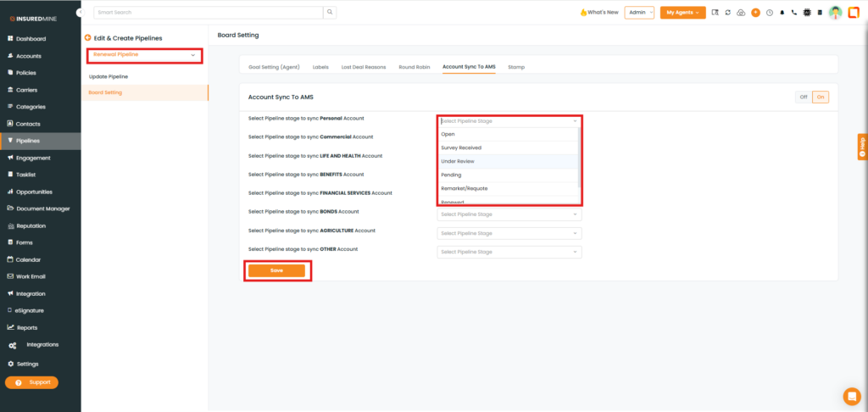The height and width of the screenshot is (412, 868).
Task: Switch Account Sync to AMS Off
Action: [x=804, y=97]
